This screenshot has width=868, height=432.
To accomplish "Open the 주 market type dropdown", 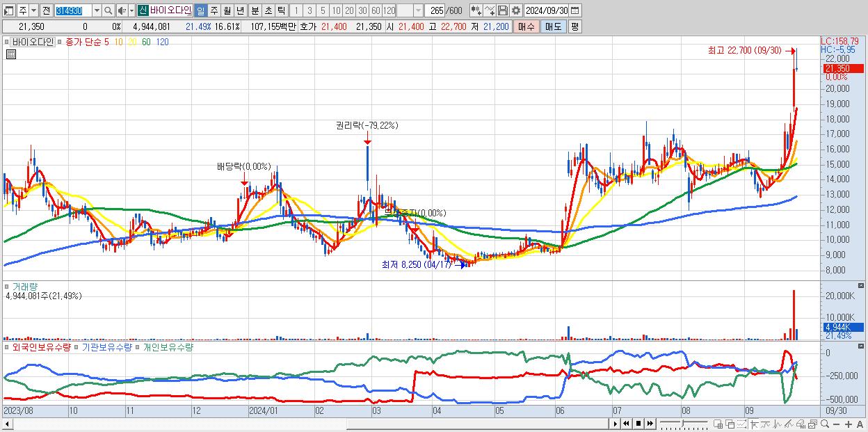I will (33, 11).
